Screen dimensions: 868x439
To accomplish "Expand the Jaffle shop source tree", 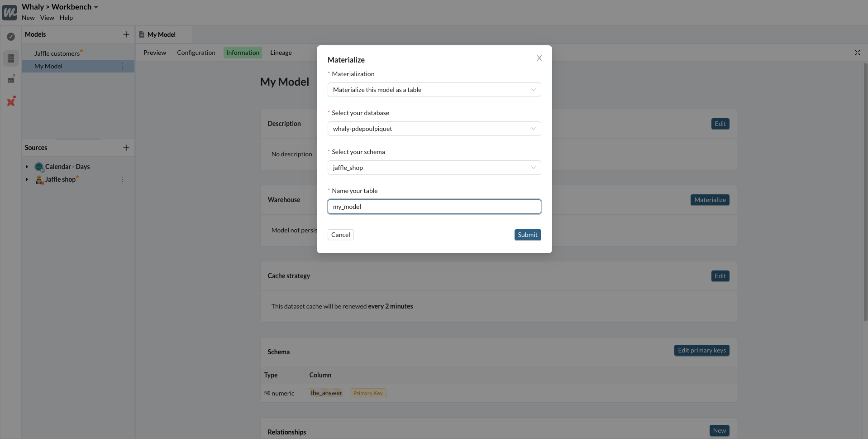I will [x=27, y=179].
